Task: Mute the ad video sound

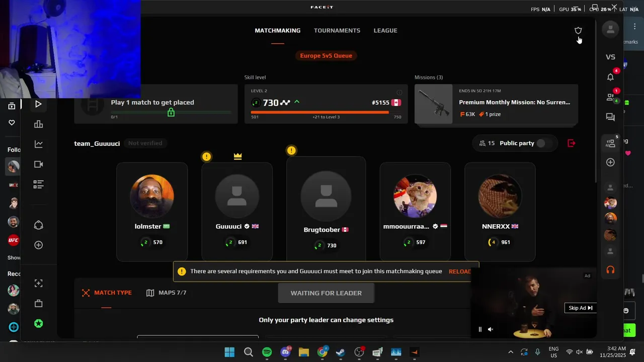Action: (x=491, y=329)
